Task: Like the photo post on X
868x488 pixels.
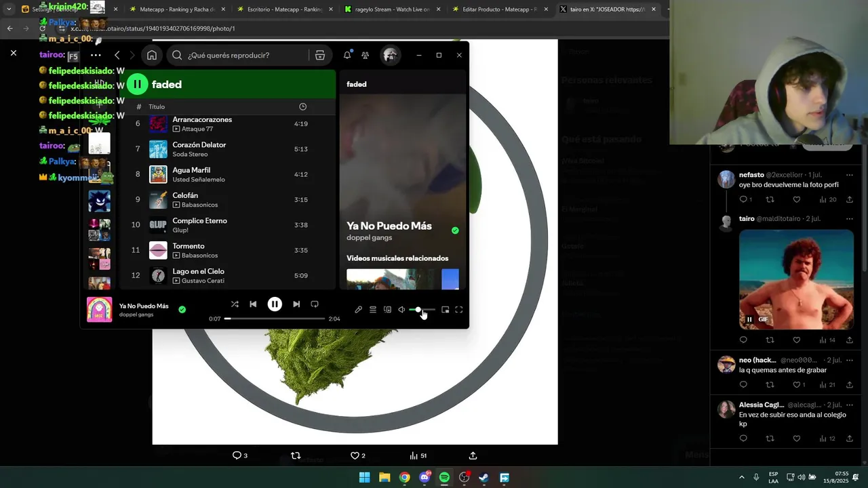Action: coord(358,455)
